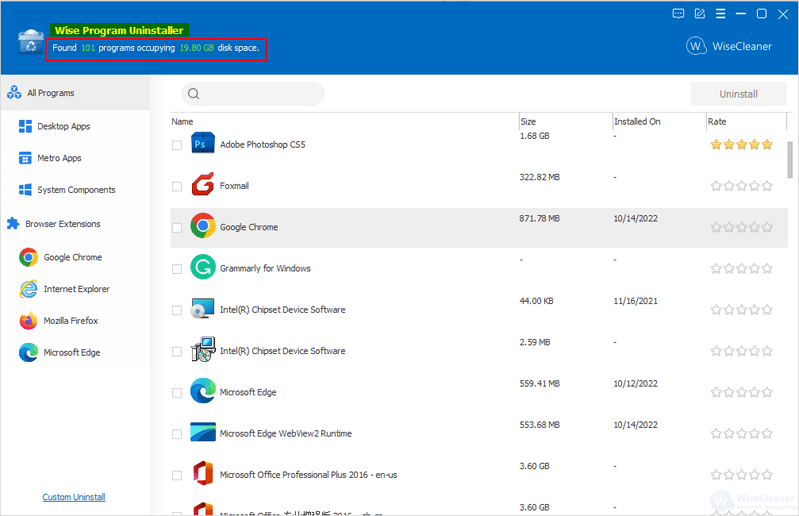Rate Grammarly for Windows with its stars
Viewport: 799px width, 516px height.
tap(741, 268)
